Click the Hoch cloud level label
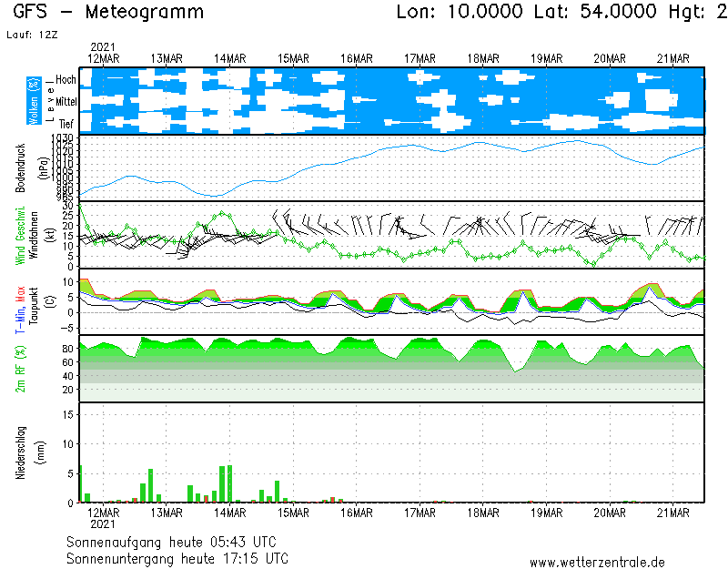 click(66, 80)
